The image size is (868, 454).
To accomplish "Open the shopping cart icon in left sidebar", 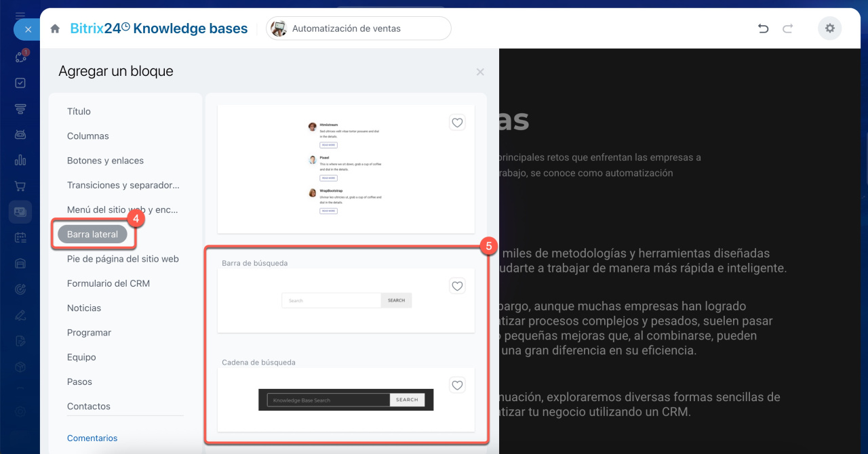I will [x=20, y=186].
